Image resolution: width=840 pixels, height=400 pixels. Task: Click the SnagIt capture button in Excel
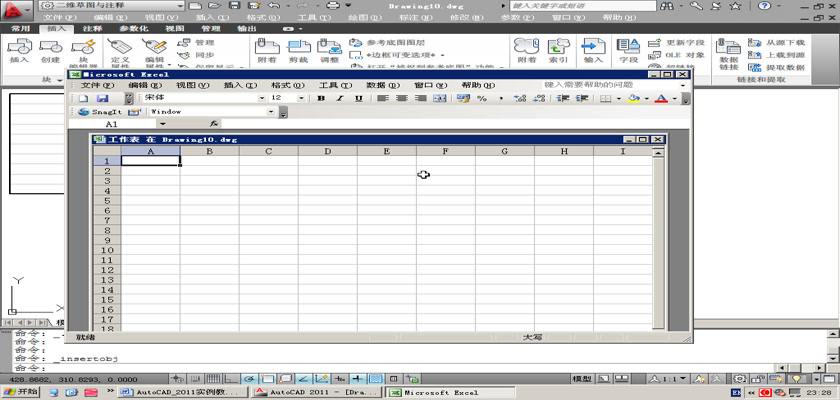tap(100, 112)
